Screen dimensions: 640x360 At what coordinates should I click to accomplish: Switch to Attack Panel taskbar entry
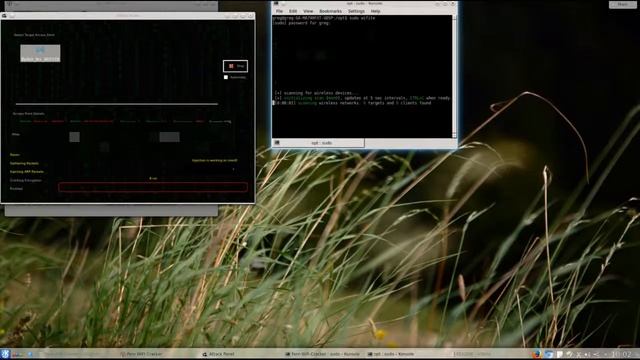pyautogui.click(x=218, y=354)
